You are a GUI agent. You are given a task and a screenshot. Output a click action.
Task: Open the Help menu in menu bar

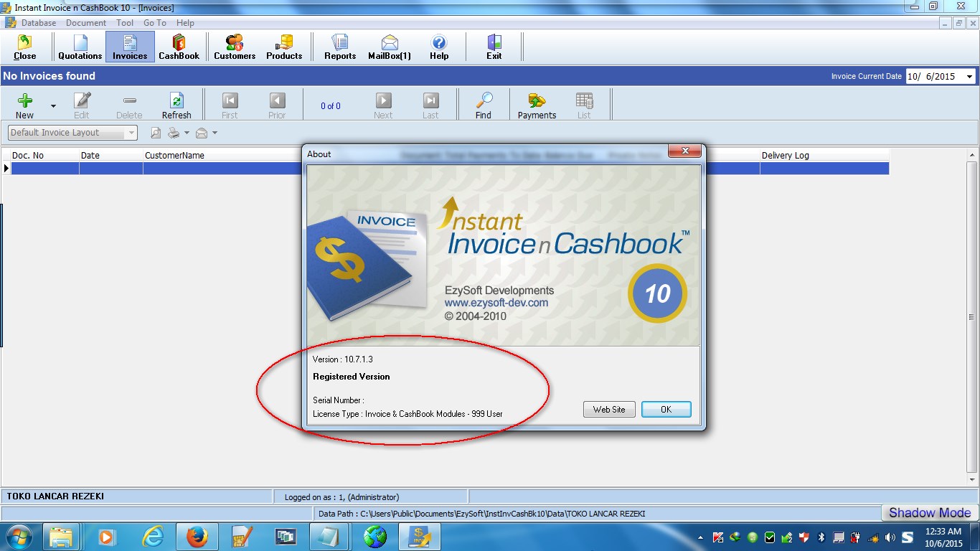185,23
